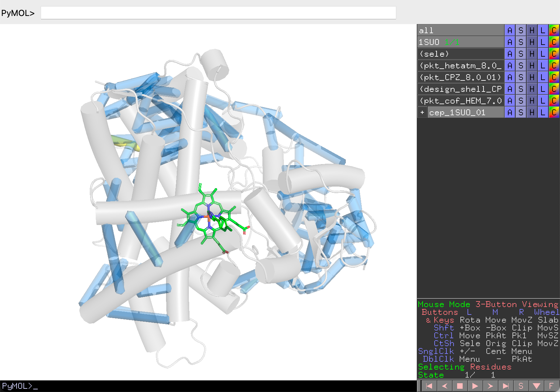Image resolution: width=560 pixels, height=392 pixels.
Task: Toggle the pkt_cof_HEM_7.0 selection name
Action: click(461, 101)
